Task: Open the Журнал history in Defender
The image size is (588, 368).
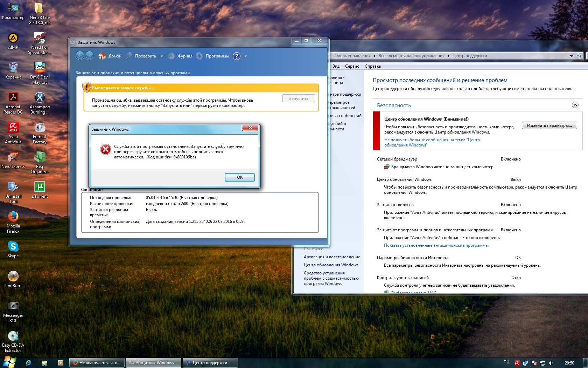Action: tap(180, 56)
